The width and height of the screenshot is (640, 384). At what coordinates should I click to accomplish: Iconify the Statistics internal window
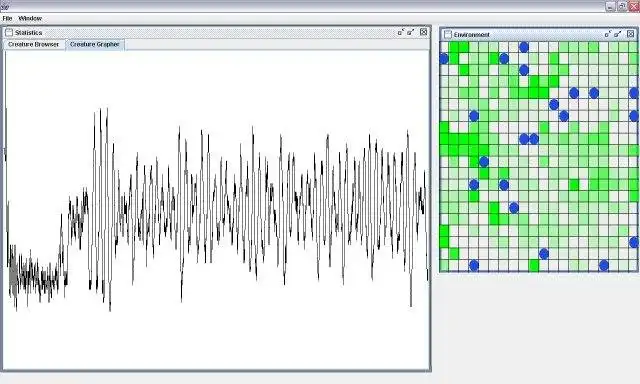click(401, 32)
